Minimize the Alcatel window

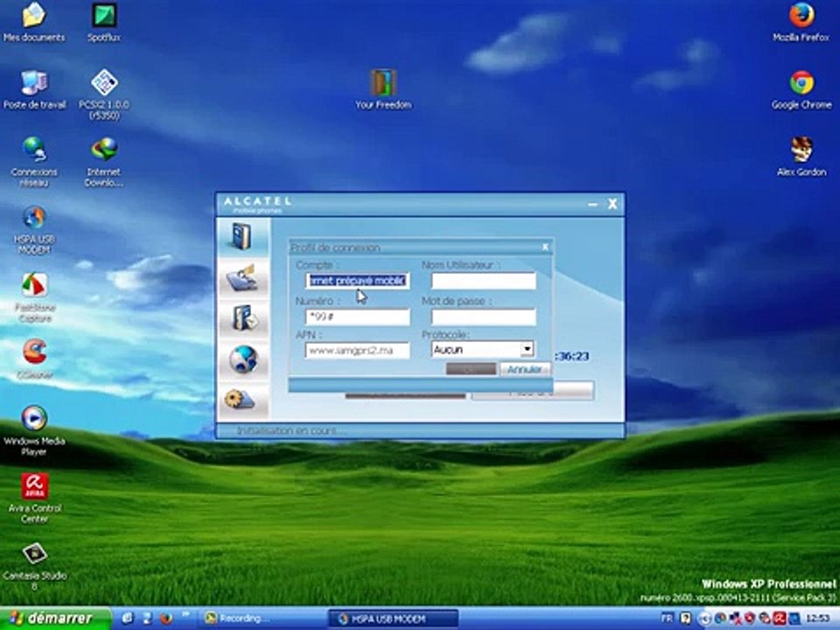coord(592,204)
